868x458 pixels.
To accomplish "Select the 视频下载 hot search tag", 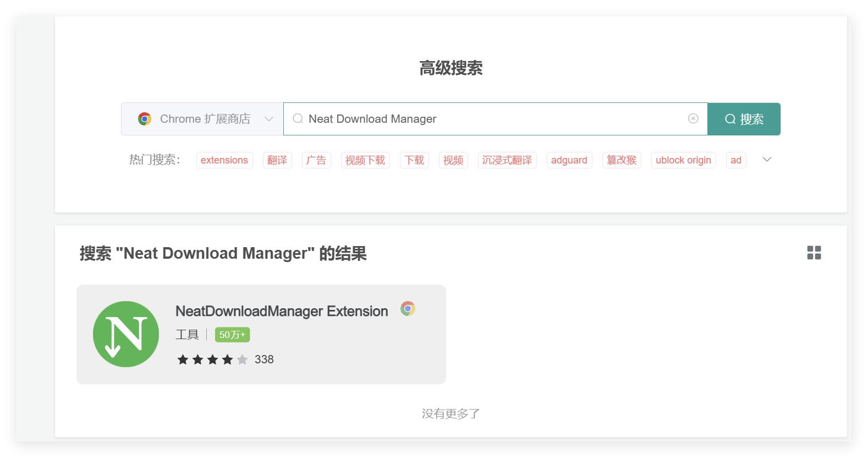I will point(365,160).
